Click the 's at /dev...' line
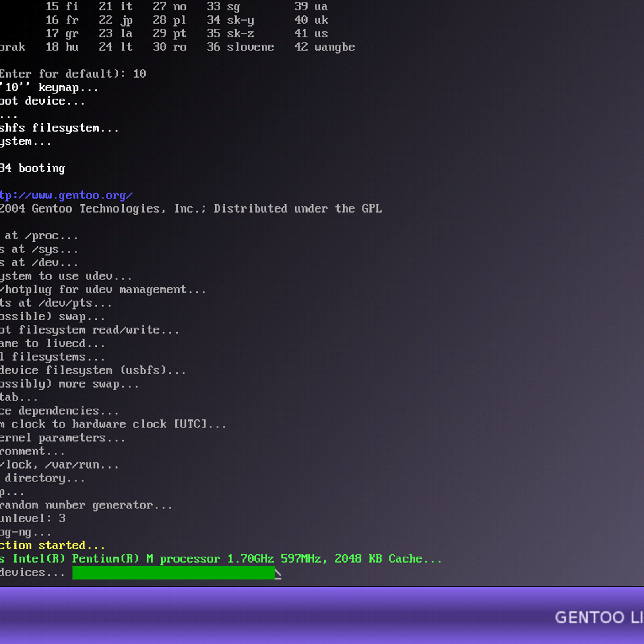 [39, 263]
